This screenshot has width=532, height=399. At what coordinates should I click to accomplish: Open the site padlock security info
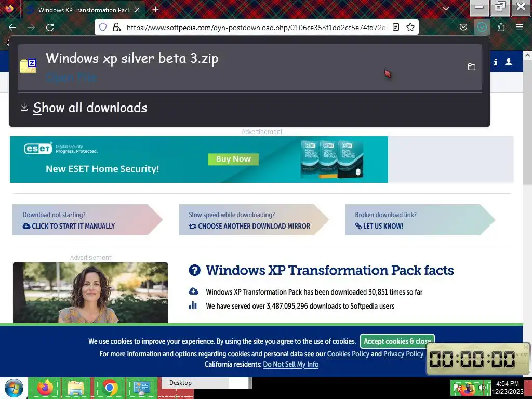coord(117,27)
